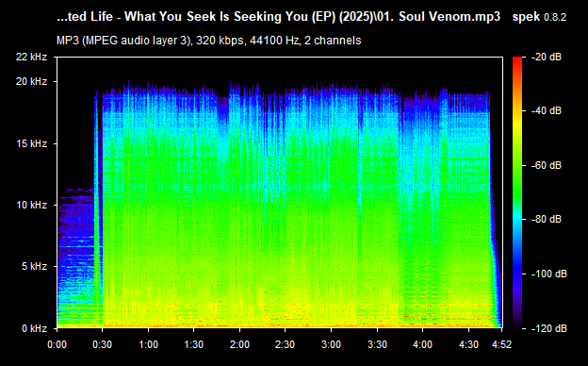The height and width of the screenshot is (366, 588).
Task: Click the 0:00 time axis label
Action: (x=57, y=344)
